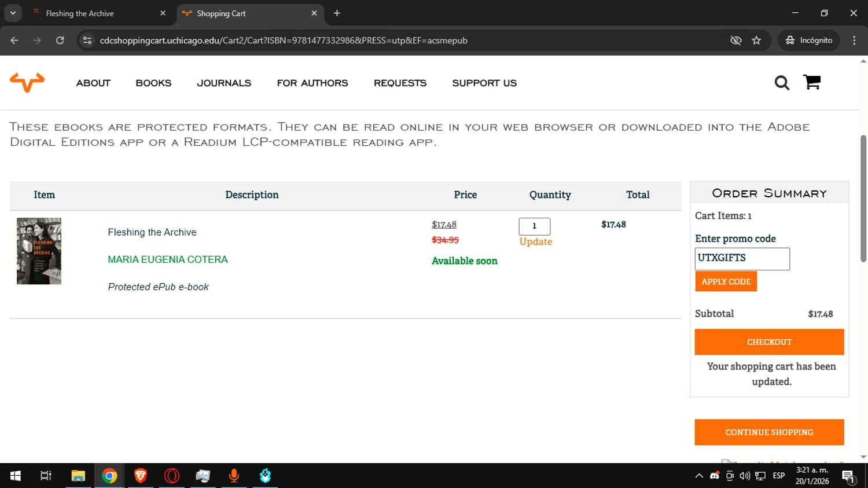The width and height of the screenshot is (868, 488).
Task: Click the Fleshing the Archive book cover thumbnail
Action: pyautogui.click(x=39, y=251)
